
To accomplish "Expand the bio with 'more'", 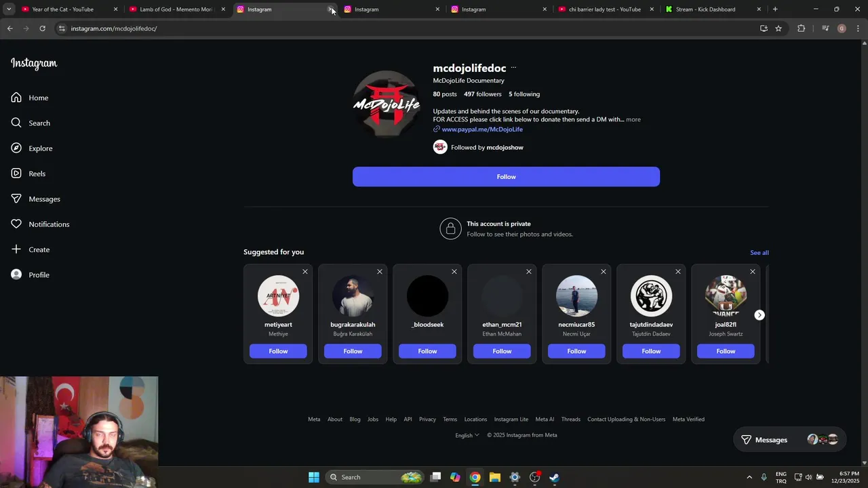I will click(x=633, y=119).
